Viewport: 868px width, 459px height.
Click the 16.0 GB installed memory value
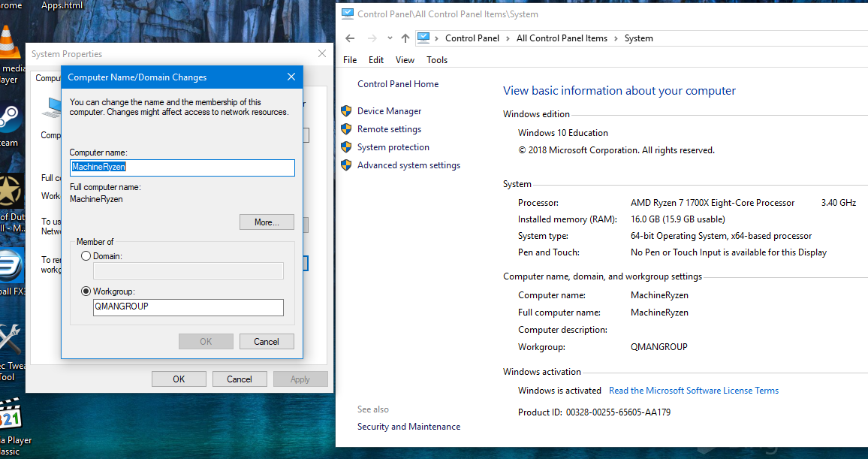point(677,219)
